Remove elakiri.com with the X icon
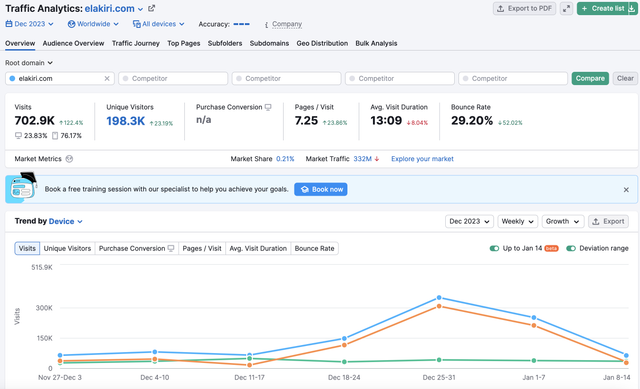The width and height of the screenshot is (640, 389). tap(107, 78)
